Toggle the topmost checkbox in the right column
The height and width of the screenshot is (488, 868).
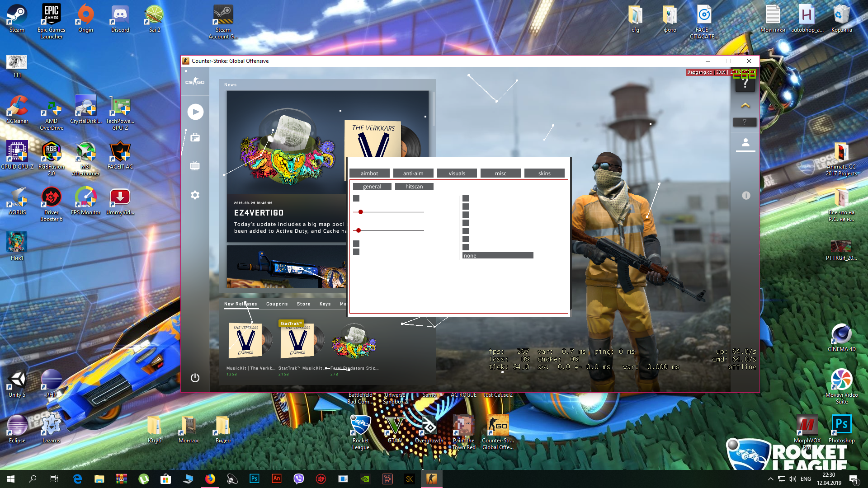click(x=466, y=198)
